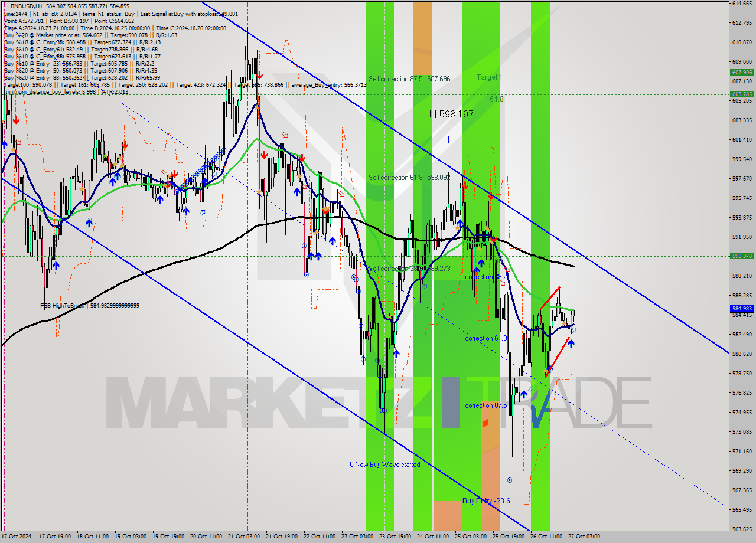
Task: Click the 'correction 61.8' label
Action: (485, 338)
